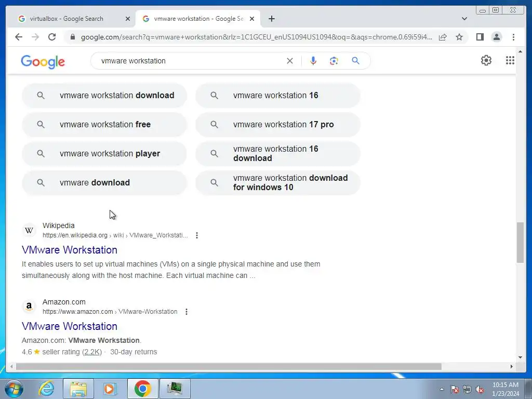Open Windows Media Player from taskbar
The image size is (532, 399).
click(x=110, y=389)
